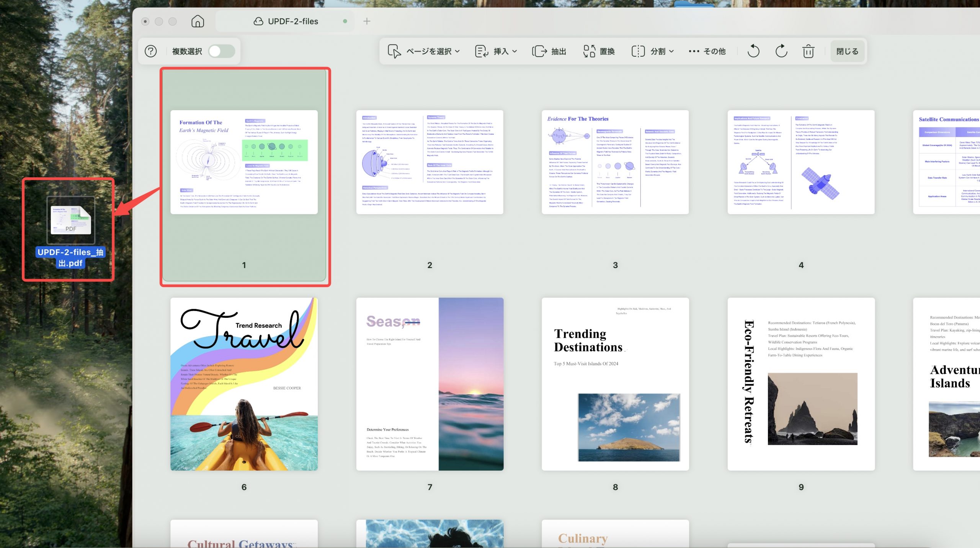This screenshot has width=980, height=548.
Task: Rotate page counterclockwise
Action: pos(753,51)
